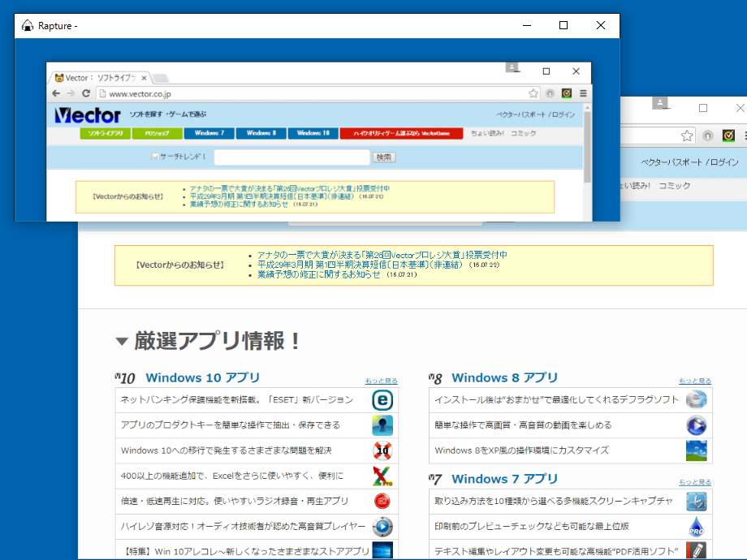Click ログイン in the background browser
747x560 pixels.
coord(724,162)
